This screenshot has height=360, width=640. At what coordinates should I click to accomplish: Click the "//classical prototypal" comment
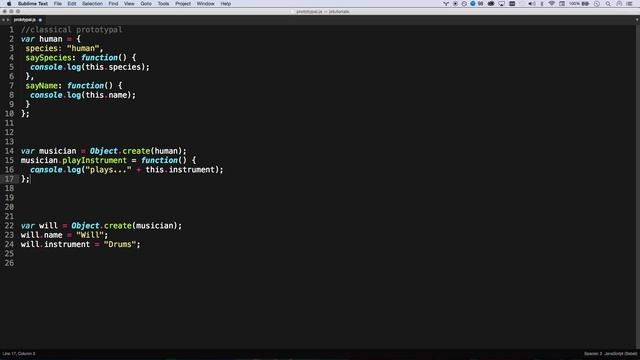(x=71, y=30)
